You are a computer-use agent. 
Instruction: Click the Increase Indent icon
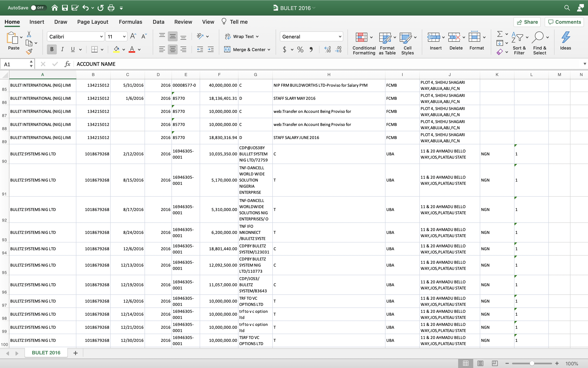click(x=211, y=49)
